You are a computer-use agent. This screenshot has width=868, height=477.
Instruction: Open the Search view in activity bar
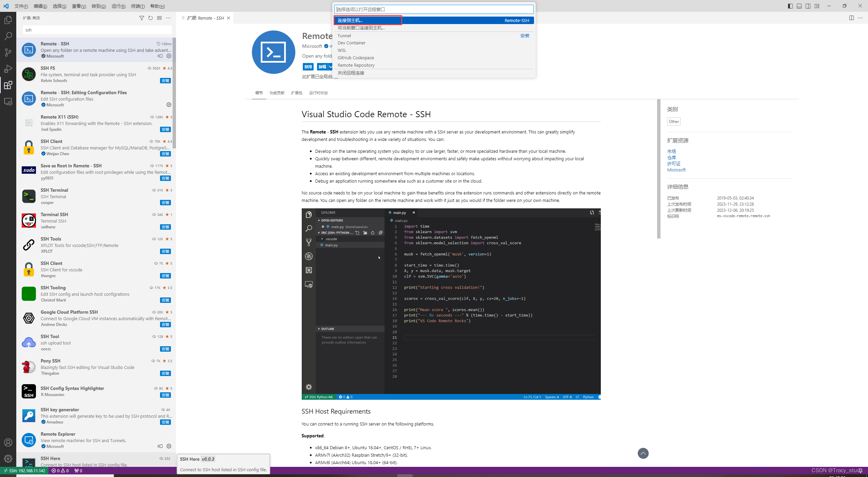pos(8,36)
